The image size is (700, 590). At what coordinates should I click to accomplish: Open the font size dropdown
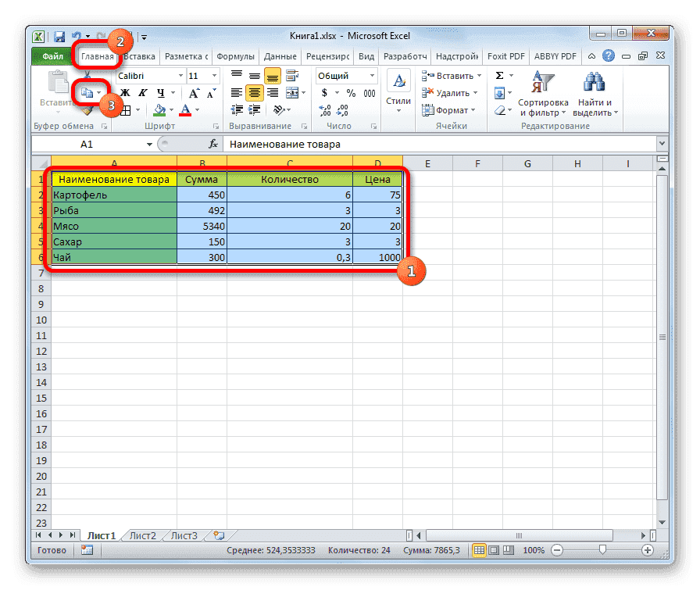(213, 75)
